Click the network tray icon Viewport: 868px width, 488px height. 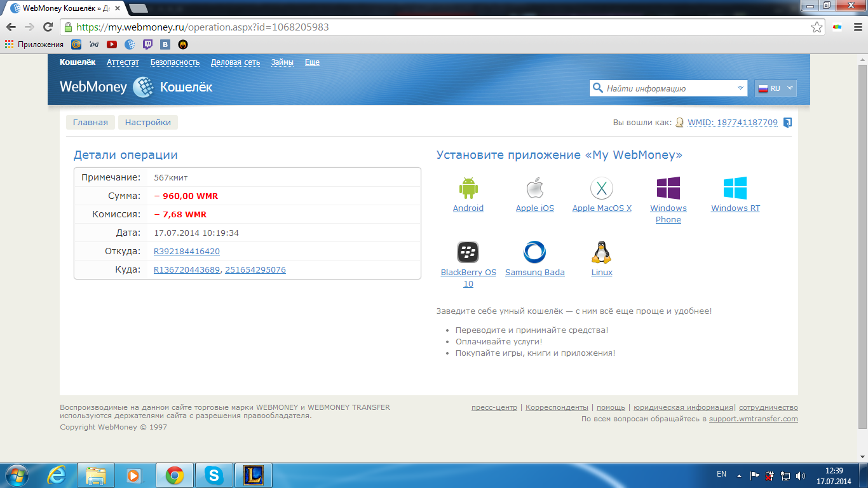[x=785, y=475]
